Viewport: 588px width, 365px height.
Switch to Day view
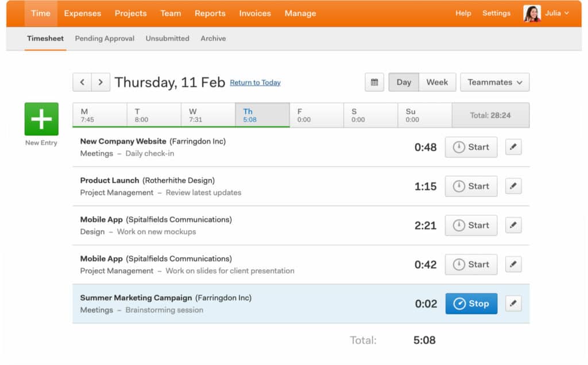point(404,82)
